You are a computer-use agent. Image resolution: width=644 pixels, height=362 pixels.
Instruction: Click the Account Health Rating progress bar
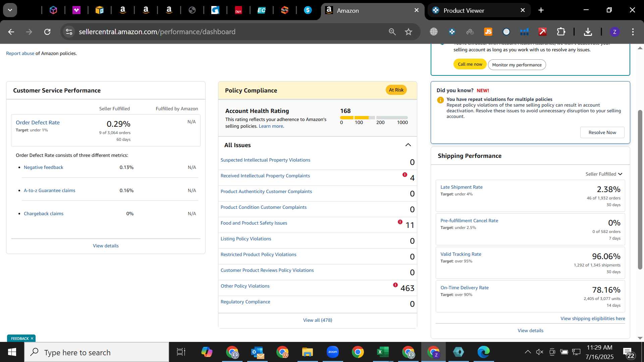coord(374,118)
